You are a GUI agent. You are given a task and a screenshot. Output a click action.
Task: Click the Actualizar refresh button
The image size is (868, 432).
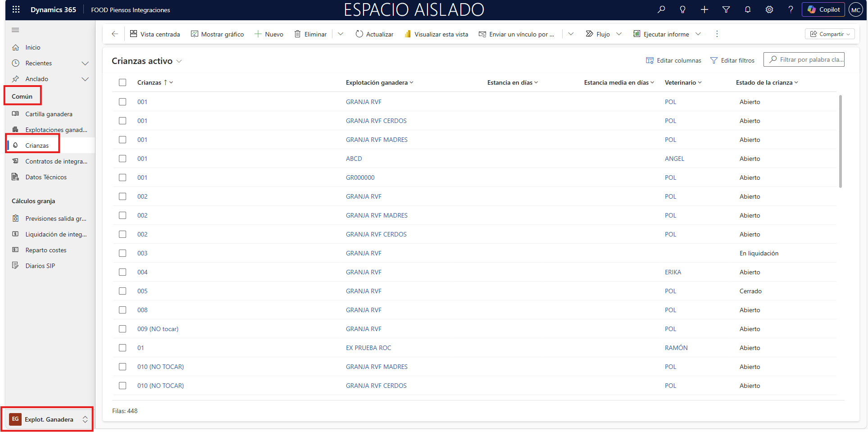pos(374,34)
